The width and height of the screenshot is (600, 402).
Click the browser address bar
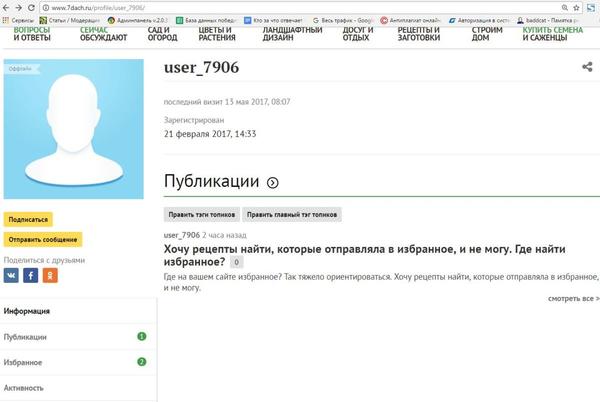click(300, 7)
